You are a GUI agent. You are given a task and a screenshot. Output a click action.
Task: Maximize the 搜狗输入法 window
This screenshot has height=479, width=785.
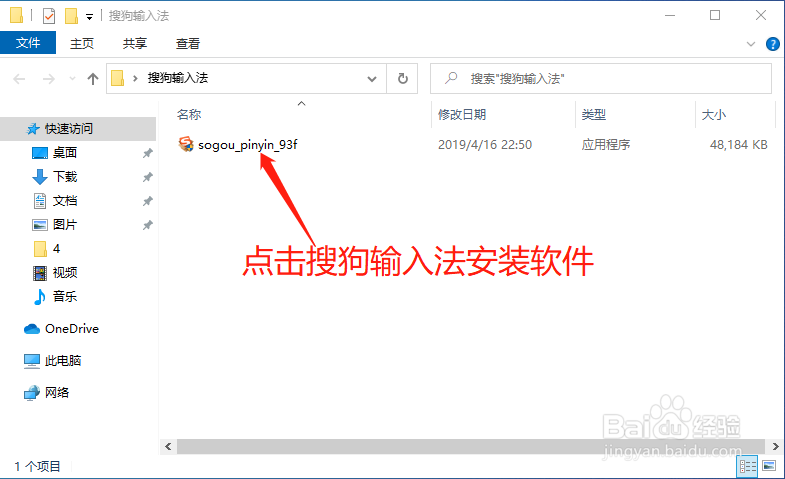pyautogui.click(x=715, y=16)
